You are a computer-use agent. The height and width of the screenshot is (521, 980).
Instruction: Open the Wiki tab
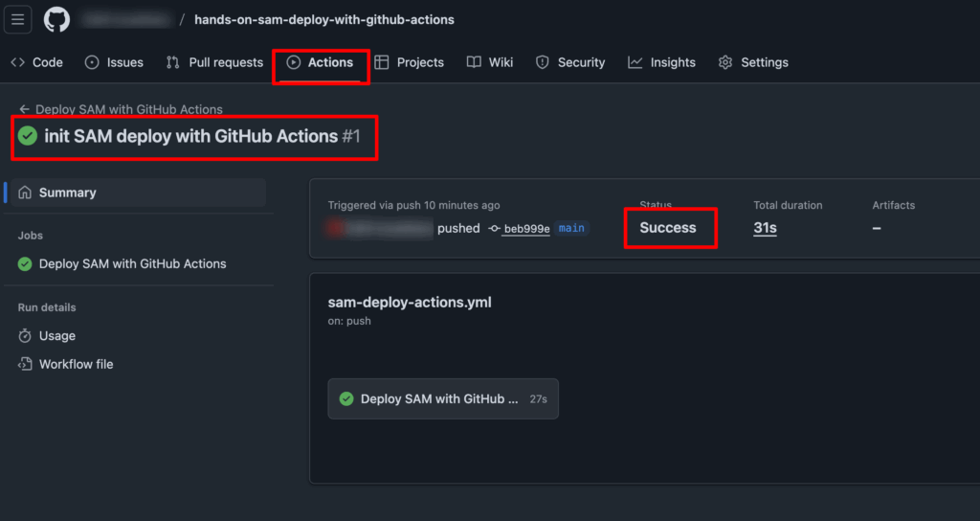click(490, 62)
